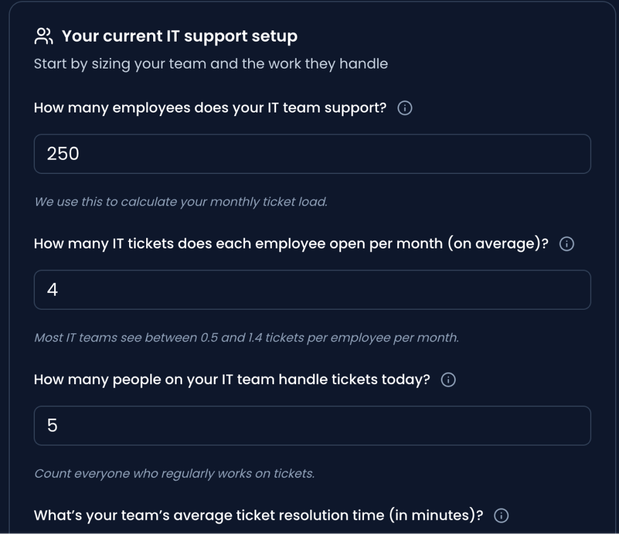
Task: Click the IT tickets per month question label
Action: click(291, 244)
